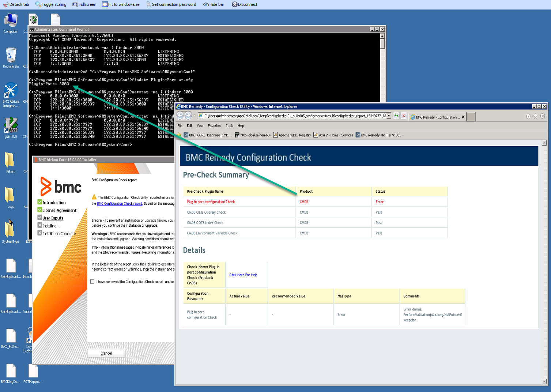Open a new tab in Internet Explorer
Viewport: 551px width, 392px height.
click(471, 117)
